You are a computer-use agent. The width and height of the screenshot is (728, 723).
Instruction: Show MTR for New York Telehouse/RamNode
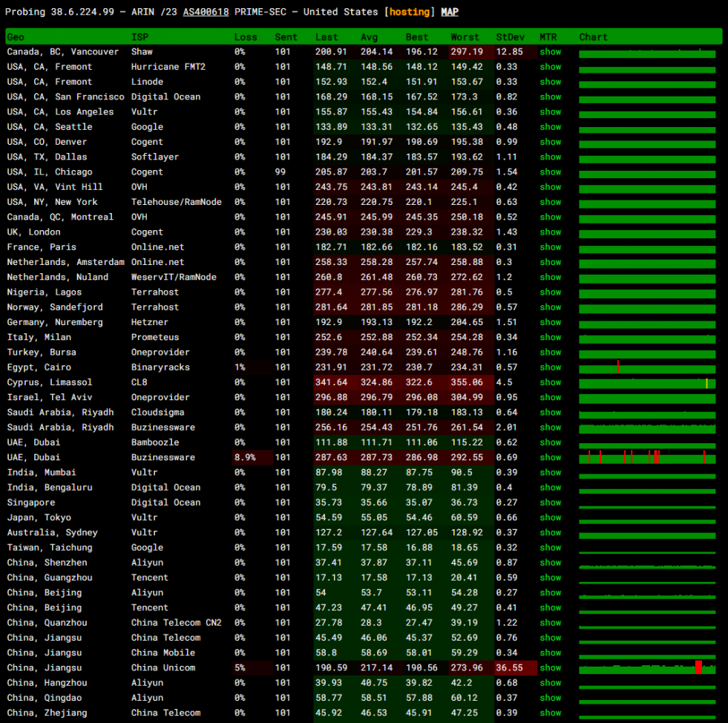550,202
